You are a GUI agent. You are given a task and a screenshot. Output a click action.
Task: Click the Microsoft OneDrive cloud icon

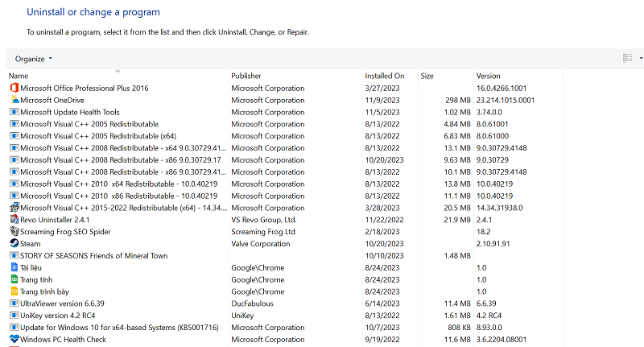[x=14, y=100]
